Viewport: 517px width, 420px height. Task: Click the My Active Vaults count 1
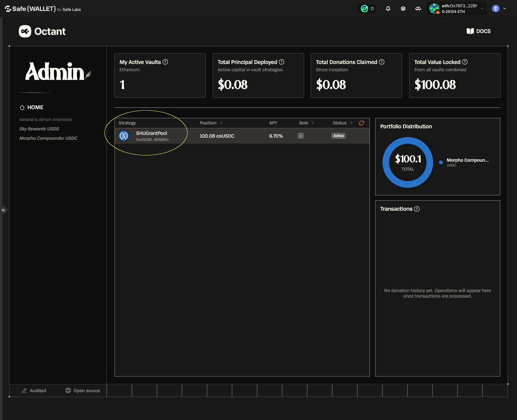(122, 84)
